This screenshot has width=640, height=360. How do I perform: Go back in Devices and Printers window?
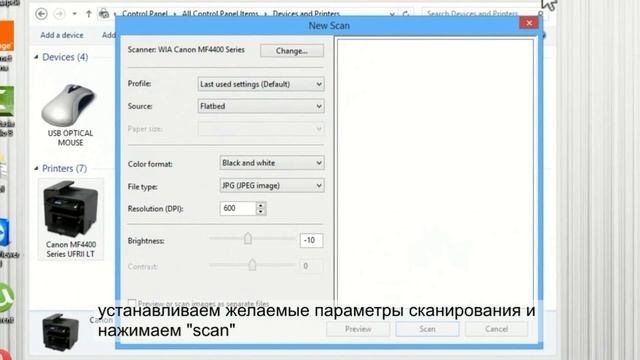point(41,14)
